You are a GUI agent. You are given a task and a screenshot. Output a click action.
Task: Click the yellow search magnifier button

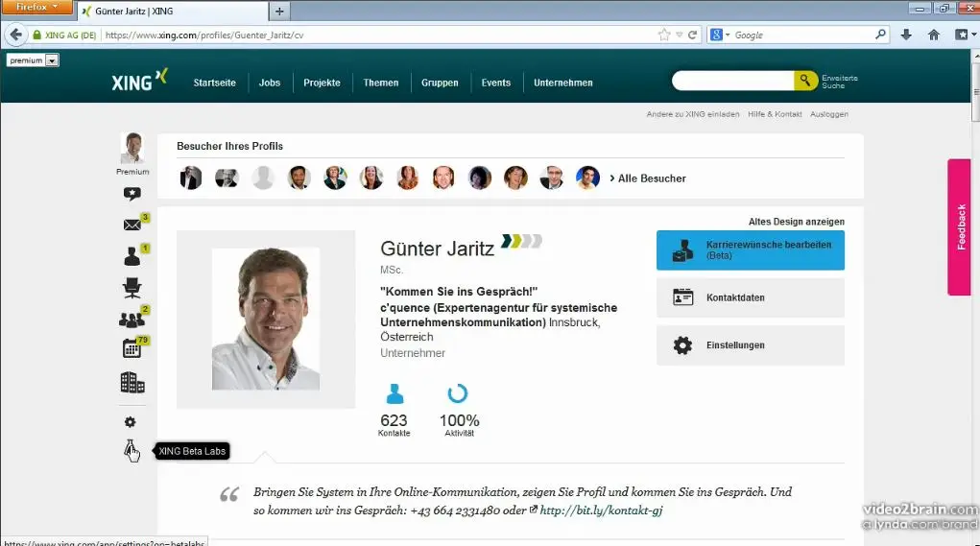pos(805,80)
